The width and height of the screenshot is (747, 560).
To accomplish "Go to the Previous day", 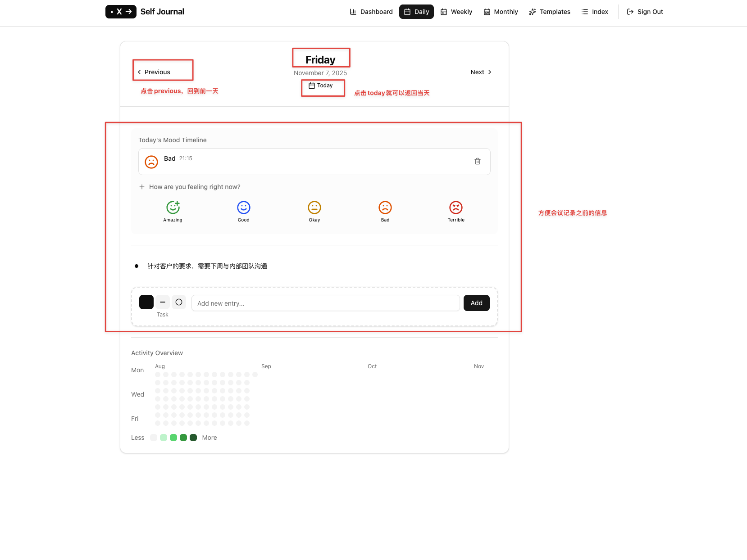I will tap(154, 72).
